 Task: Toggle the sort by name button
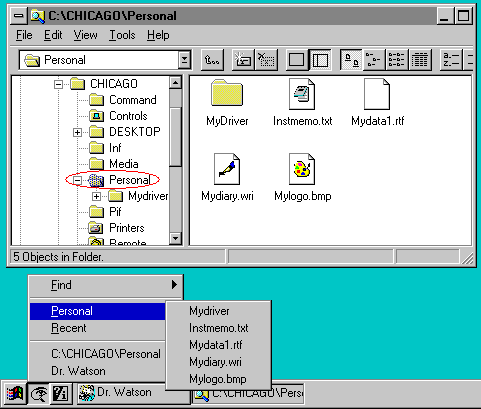pyautogui.click(x=451, y=60)
